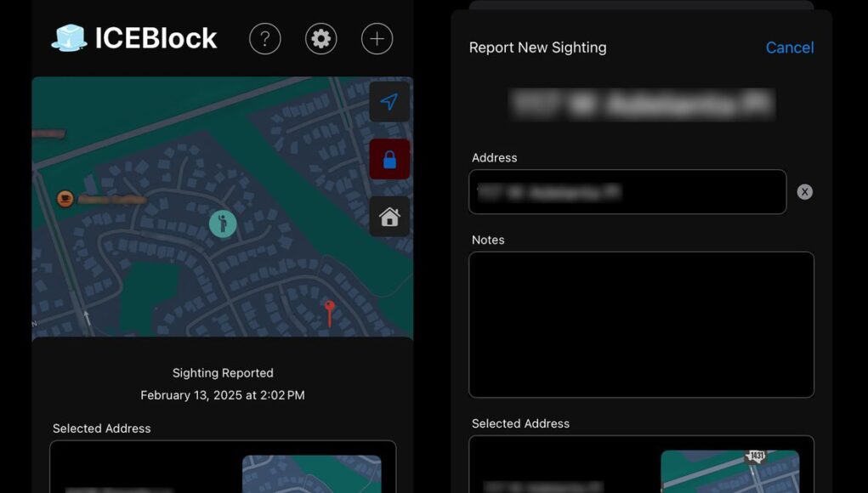Screen dimensions: 868x493
Task: Tap the ICEBlock app title
Action: pos(156,38)
